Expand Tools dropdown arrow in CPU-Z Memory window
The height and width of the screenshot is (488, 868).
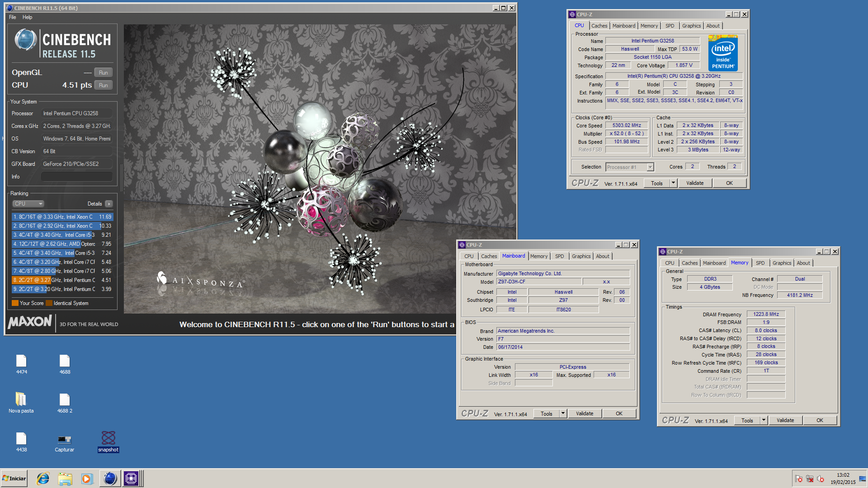click(764, 421)
